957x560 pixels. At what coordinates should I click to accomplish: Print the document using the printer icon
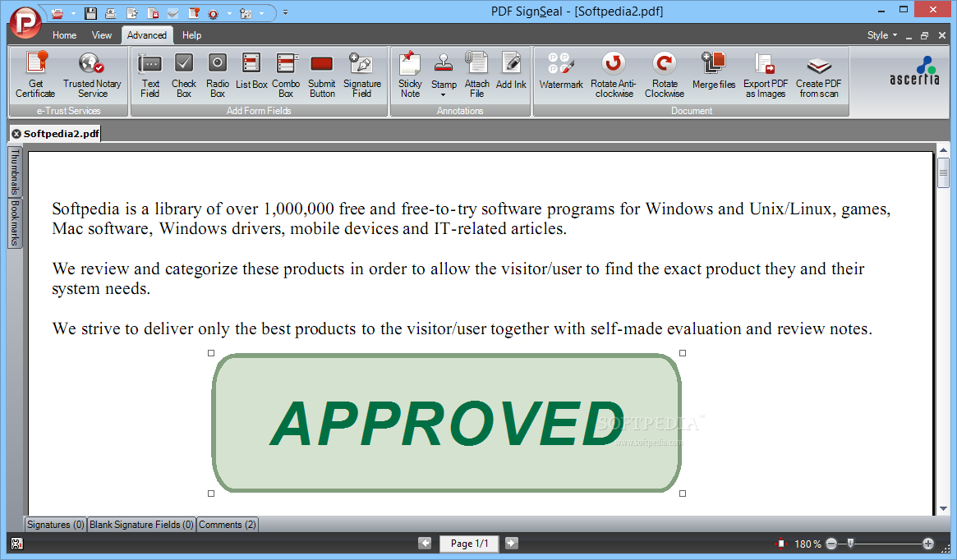click(x=110, y=13)
